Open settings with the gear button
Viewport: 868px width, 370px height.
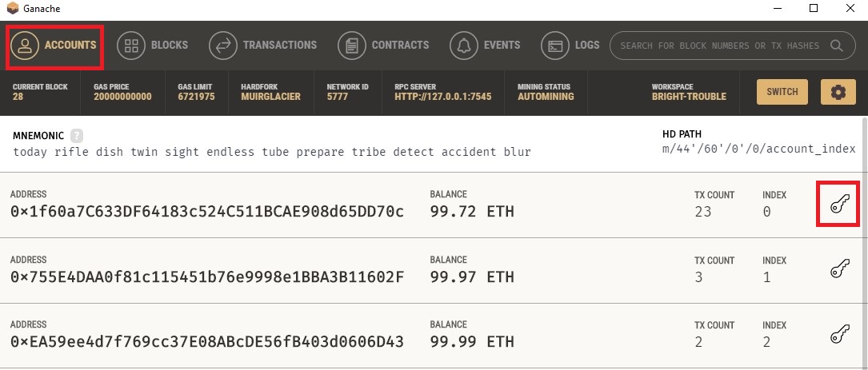pyautogui.click(x=838, y=92)
